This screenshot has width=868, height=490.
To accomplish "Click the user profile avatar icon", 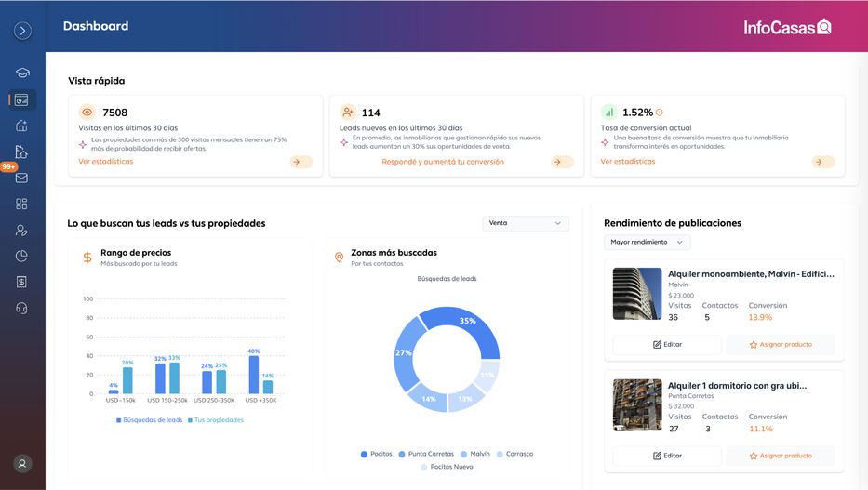I will pyautogui.click(x=22, y=463).
